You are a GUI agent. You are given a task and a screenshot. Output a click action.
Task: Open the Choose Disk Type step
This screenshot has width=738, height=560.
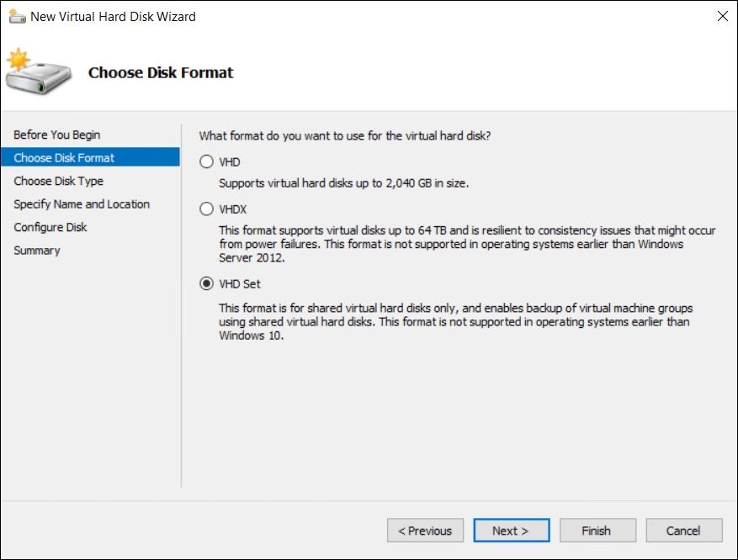point(59,181)
